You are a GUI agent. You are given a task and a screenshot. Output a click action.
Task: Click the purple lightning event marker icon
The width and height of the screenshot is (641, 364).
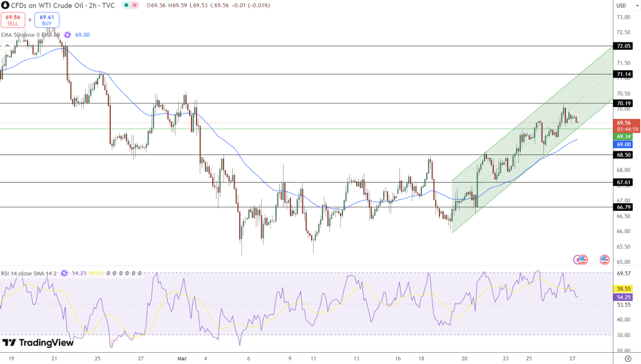click(577, 259)
